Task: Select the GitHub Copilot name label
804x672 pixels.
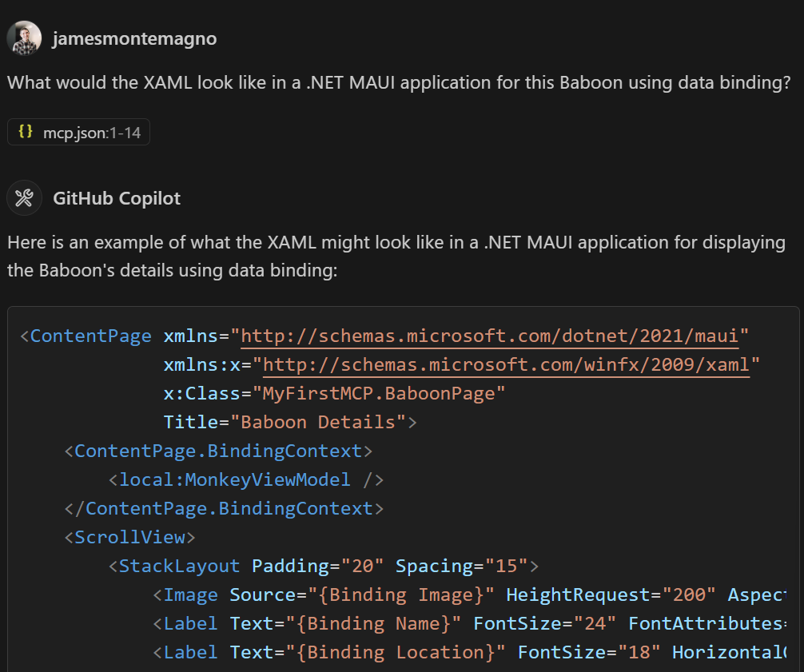Action: point(117,198)
